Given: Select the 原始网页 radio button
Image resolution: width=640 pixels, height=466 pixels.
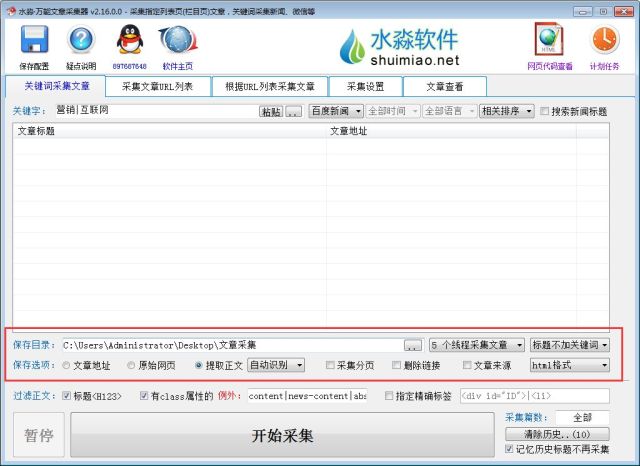Looking at the screenshot, I should (131, 365).
